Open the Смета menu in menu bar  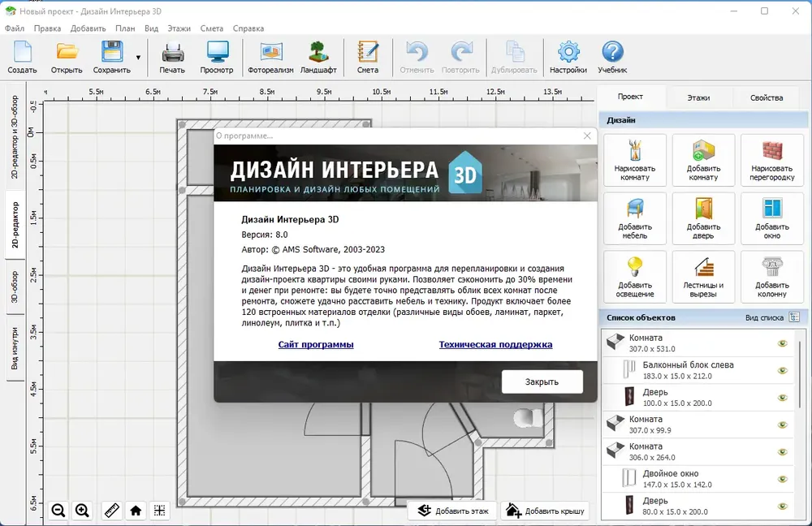click(x=212, y=28)
